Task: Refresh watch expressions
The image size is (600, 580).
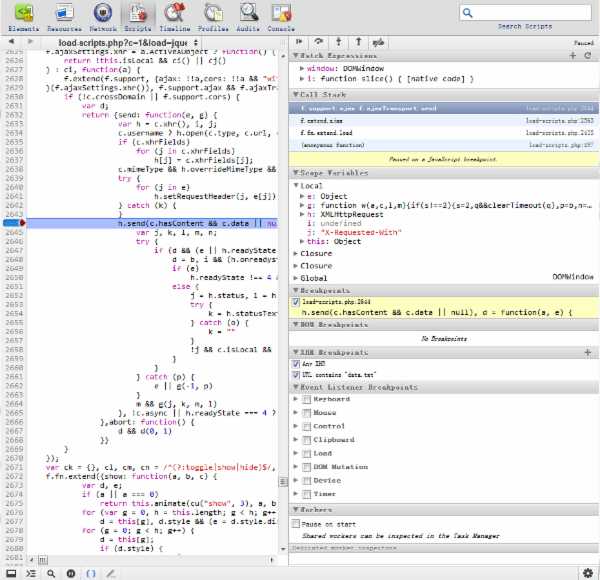Action: click(x=588, y=56)
